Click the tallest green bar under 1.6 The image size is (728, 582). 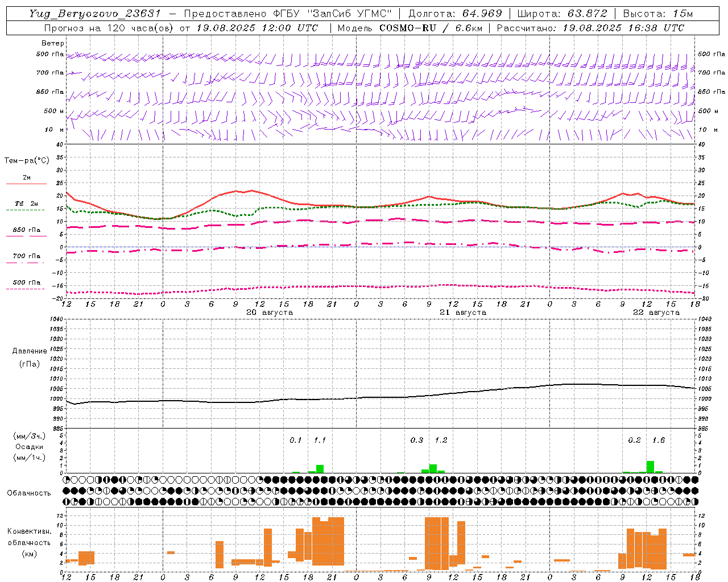[x=651, y=467]
